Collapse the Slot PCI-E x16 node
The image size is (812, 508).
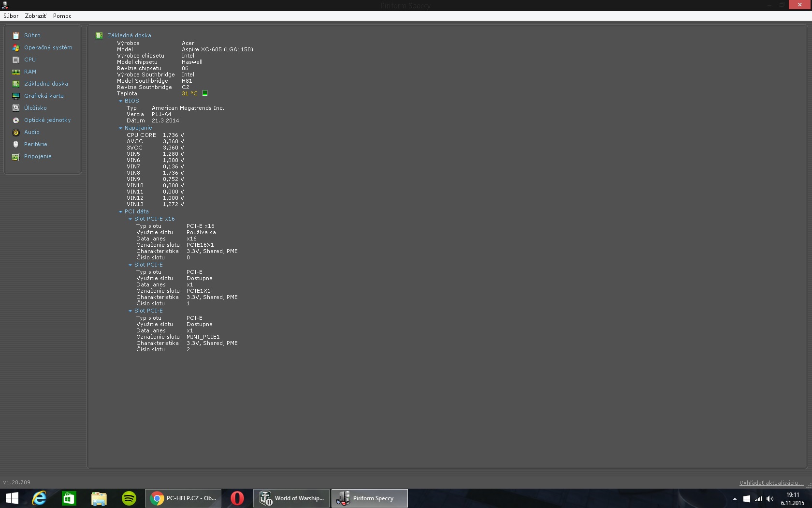[130, 219]
